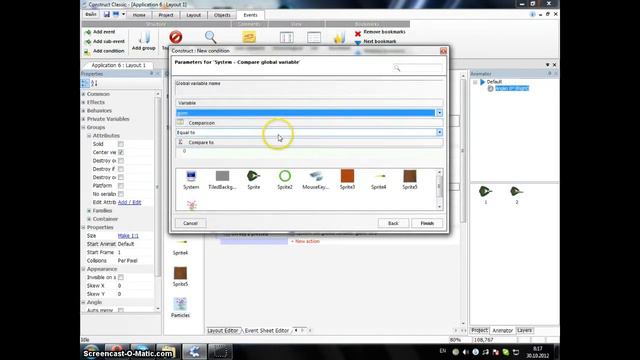This screenshot has height=360, width=640.
Task: Click the Add group toolbar icon
Action: coord(144,38)
